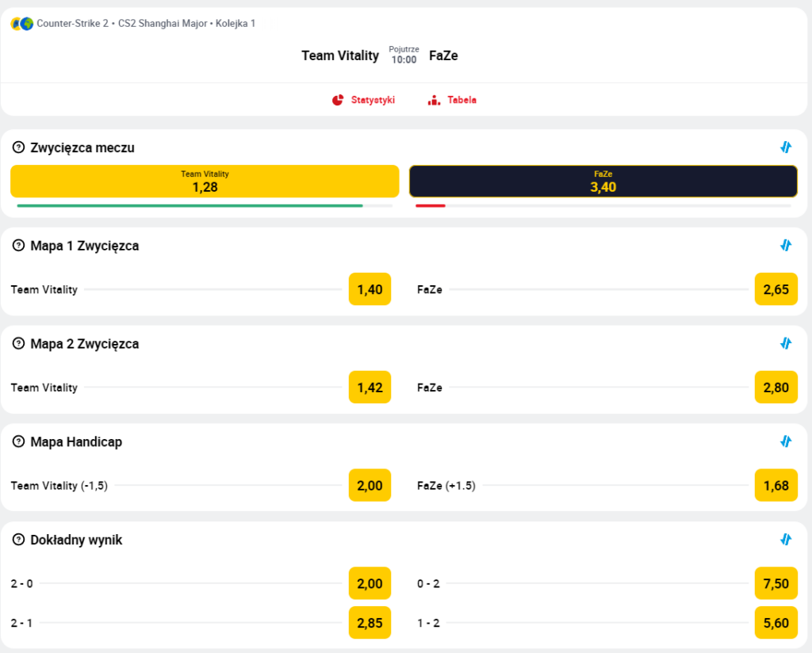Click help icon beside Zwycięzca meczu
The width and height of the screenshot is (812, 653).
[19, 147]
